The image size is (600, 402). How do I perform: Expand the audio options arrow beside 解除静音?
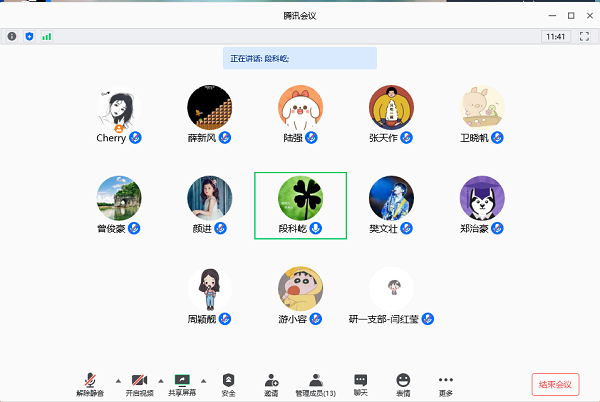click(118, 381)
